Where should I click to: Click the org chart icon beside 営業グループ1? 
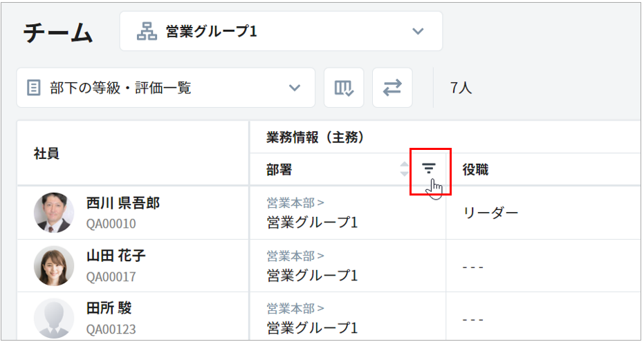147,32
